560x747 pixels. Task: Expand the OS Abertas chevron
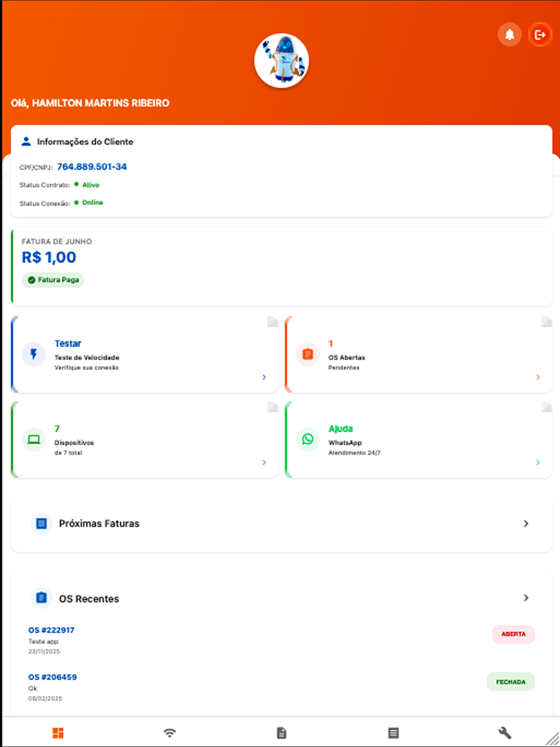click(538, 377)
